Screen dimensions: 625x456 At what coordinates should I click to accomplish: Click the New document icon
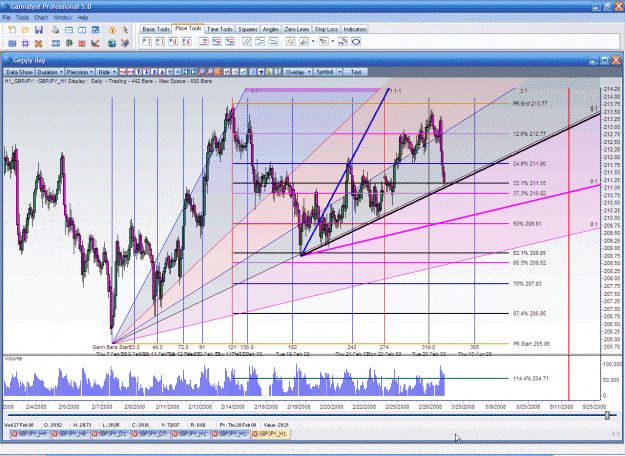click(12, 30)
